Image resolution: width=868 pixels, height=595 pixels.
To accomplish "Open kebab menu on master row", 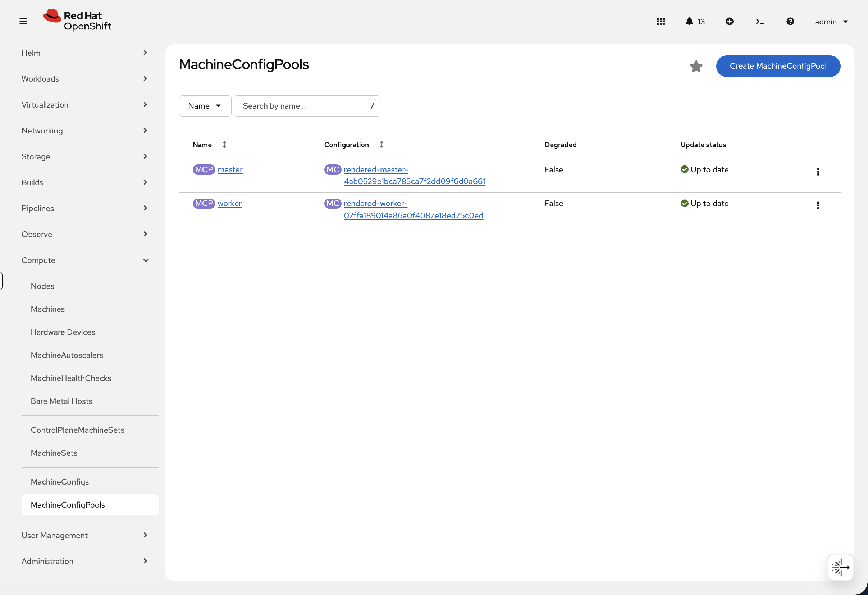I will [818, 172].
